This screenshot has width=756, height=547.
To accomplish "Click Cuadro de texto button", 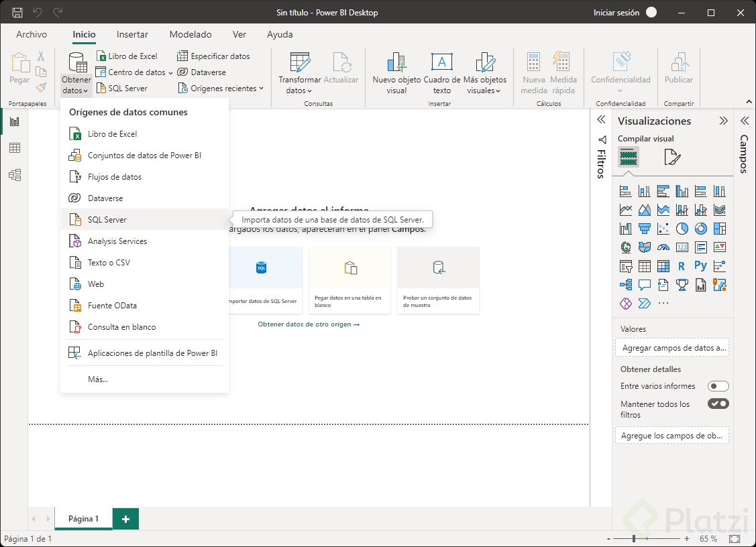I will tap(441, 73).
